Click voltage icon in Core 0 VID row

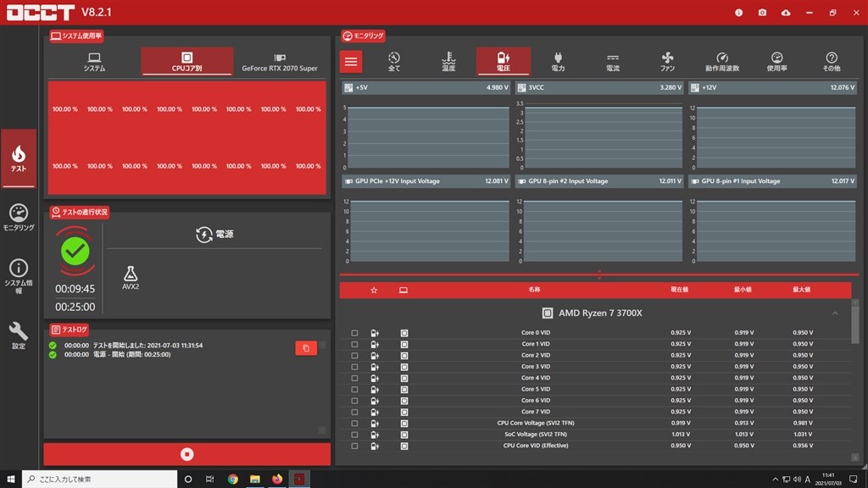click(x=375, y=333)
